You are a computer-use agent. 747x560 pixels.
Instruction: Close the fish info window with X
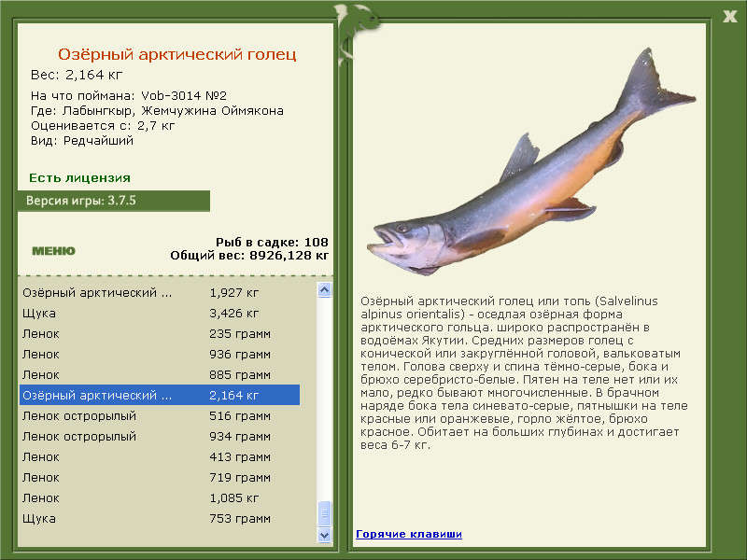[x=729, y=17]
